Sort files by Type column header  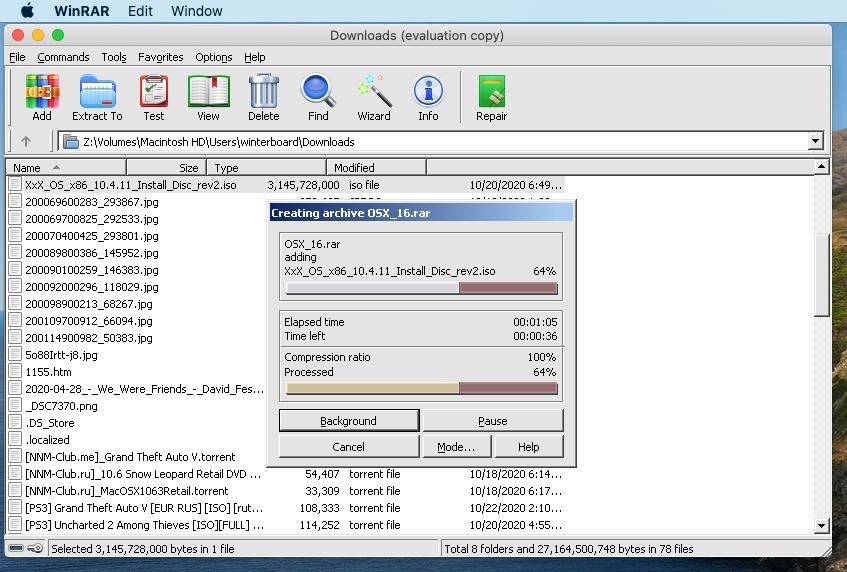tap(266, 167)
